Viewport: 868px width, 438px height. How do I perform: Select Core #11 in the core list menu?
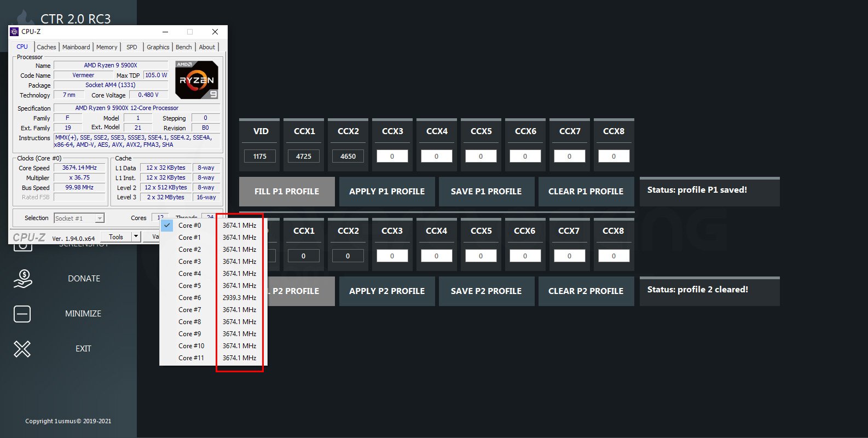click(213, 358)
